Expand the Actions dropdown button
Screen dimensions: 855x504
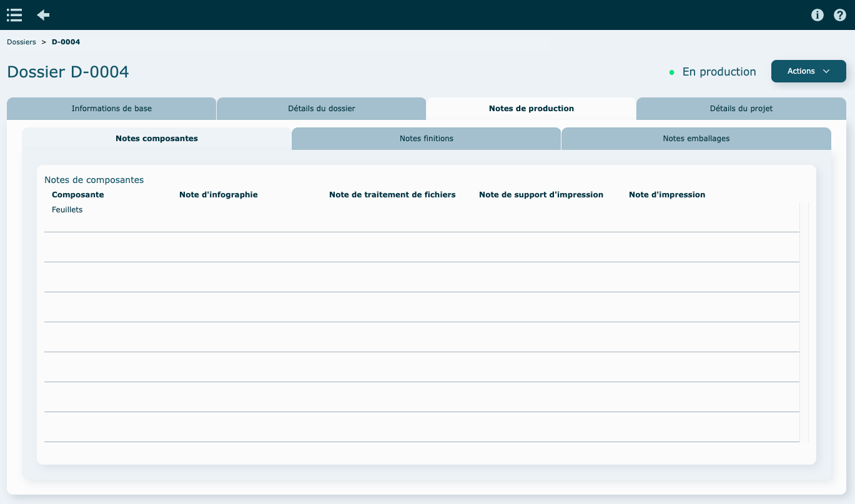point(808,71)
